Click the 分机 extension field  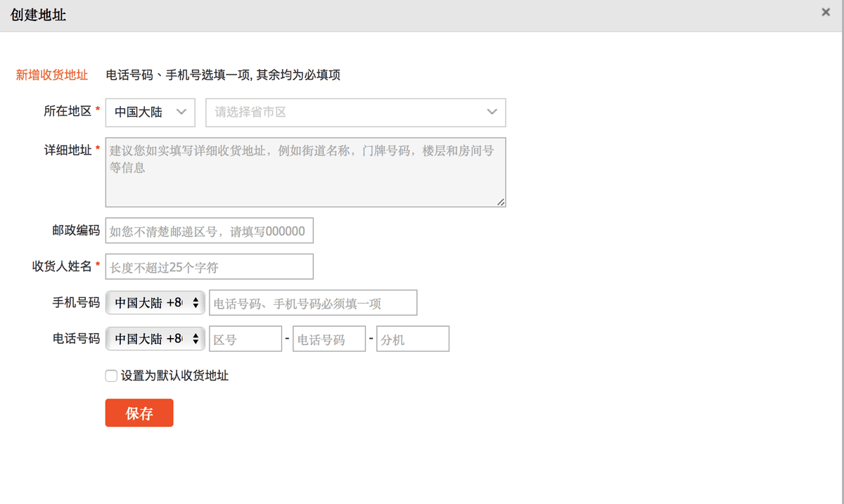click(412, 339)
